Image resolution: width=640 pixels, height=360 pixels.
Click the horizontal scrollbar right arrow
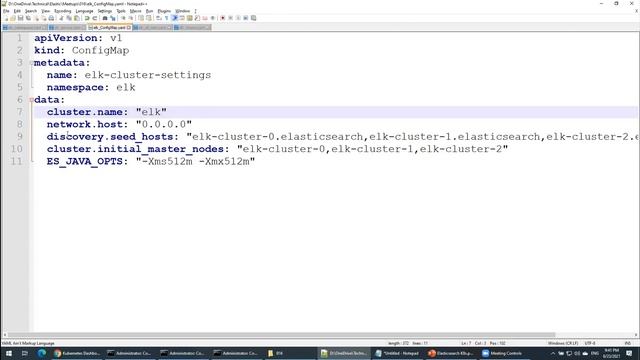pos(635,335)
